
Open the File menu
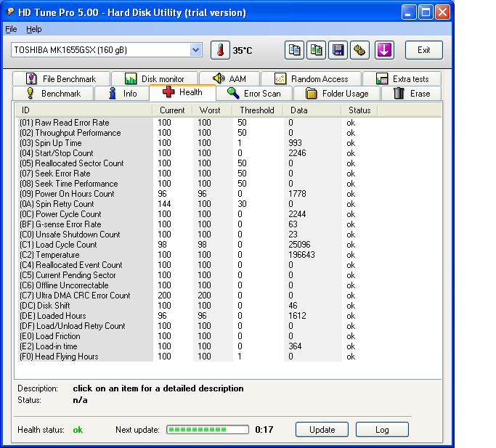coord(11,29)
